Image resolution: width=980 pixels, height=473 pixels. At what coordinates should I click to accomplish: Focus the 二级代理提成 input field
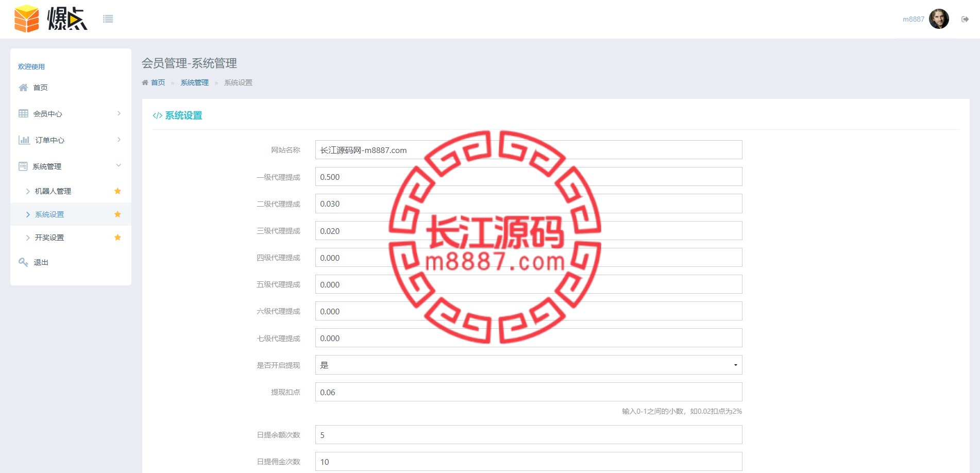[x=529, y=204]
